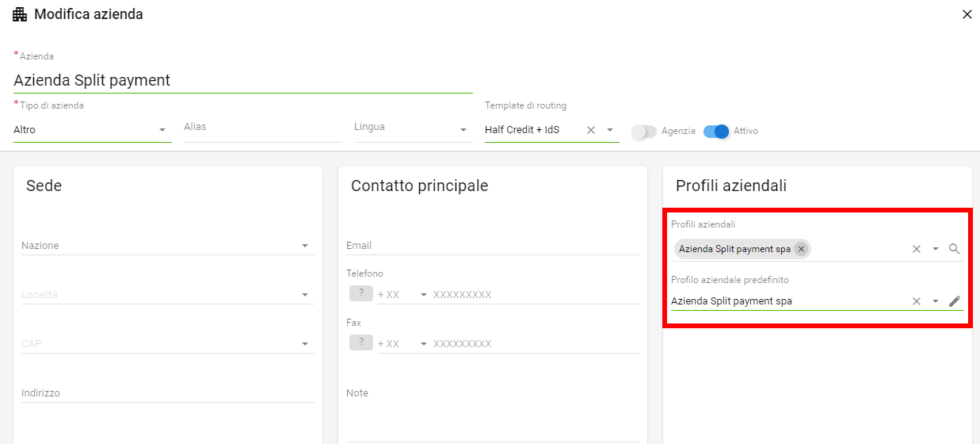Click the Fax country flag placeholder
The width and height of the screenshot is (980, 444).
(x=361, y=343)
